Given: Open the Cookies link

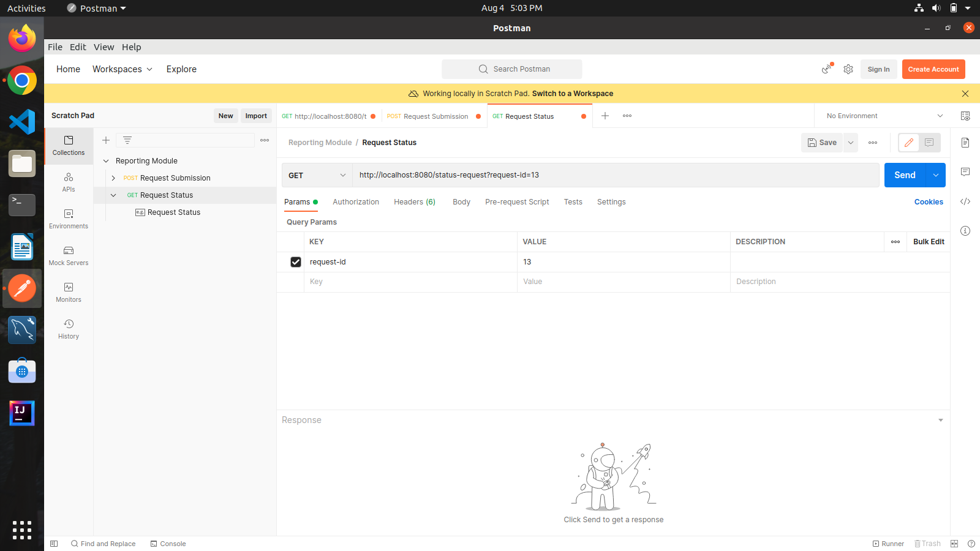Looking at the screenshot, I should (929, 202).
